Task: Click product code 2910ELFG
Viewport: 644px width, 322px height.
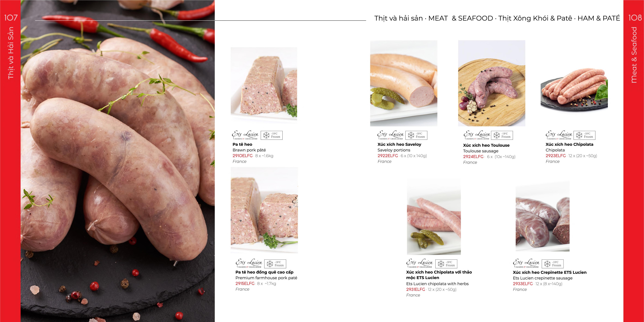Action: click(243, 156)
